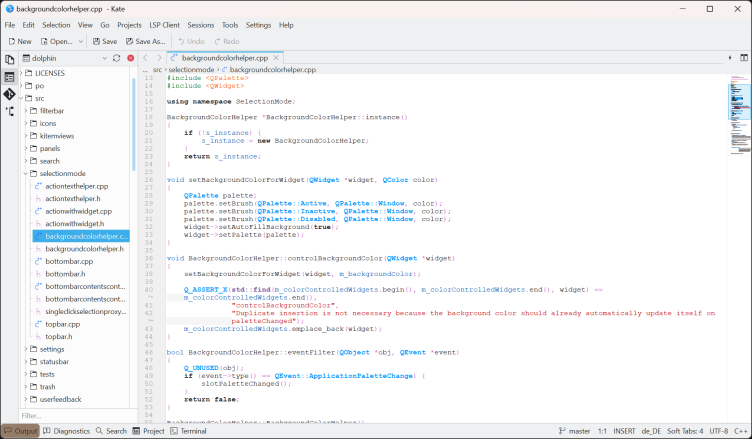Click the code minimap scrollbar
Screen dimensions: 752x439
coord(739,100)
